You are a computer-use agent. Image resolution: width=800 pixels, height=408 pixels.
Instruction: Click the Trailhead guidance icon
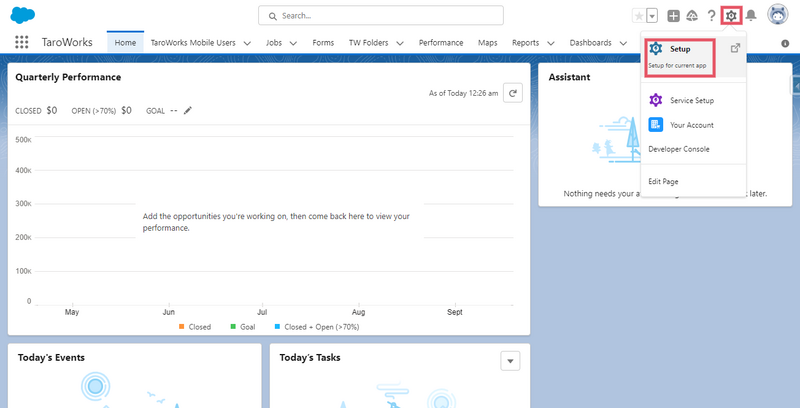pos(692,16)
